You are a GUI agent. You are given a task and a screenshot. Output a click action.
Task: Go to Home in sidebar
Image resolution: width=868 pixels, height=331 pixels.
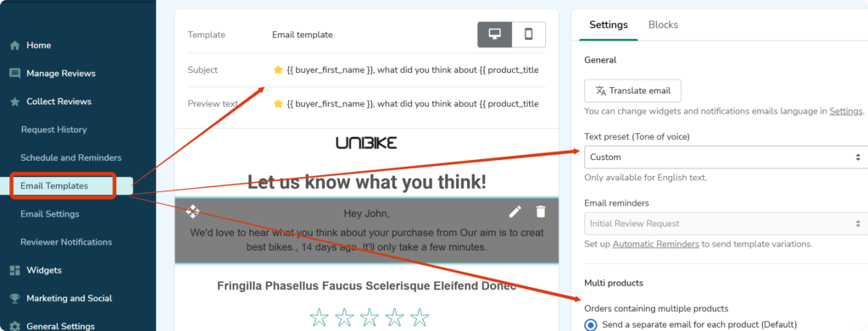click(39, 46)
